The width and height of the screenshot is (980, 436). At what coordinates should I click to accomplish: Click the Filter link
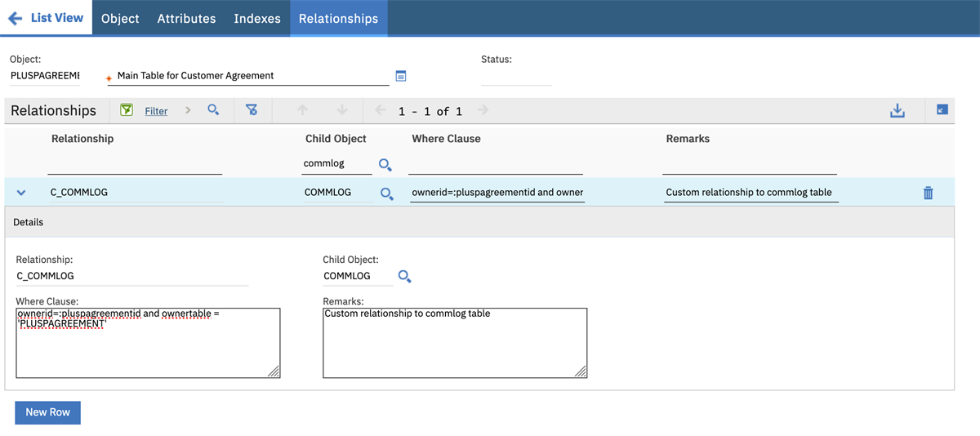(156, 111)
